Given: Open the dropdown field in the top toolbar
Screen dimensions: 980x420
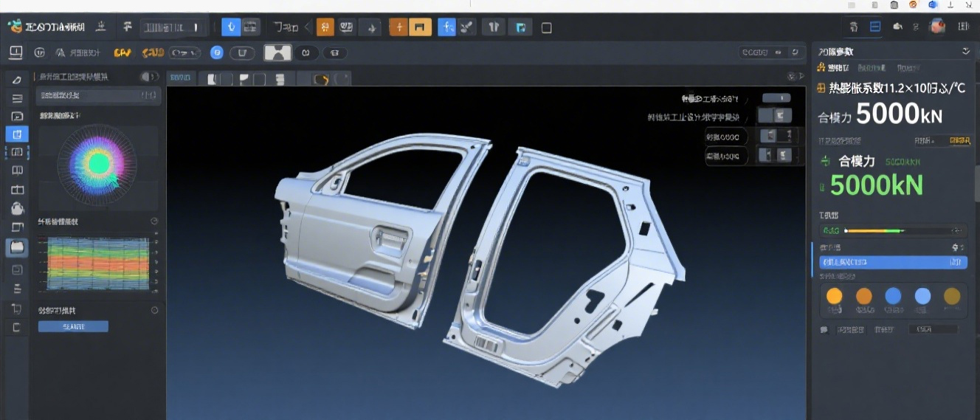Looking at the screenshot, I should coord(173,27).
